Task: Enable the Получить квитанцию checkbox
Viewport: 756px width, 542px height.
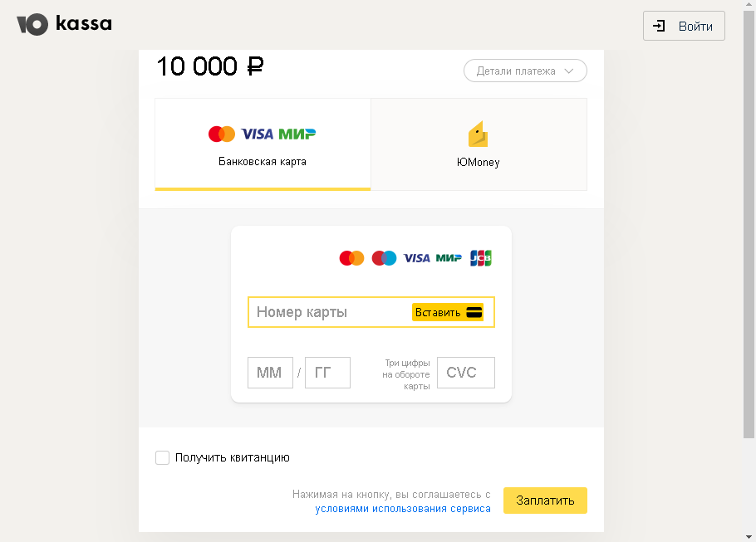Action: [x=163, y=457]
